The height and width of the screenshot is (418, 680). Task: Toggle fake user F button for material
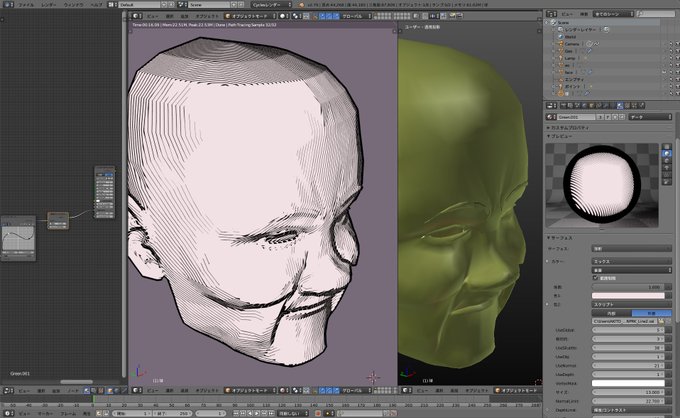(x=608, y=117)
